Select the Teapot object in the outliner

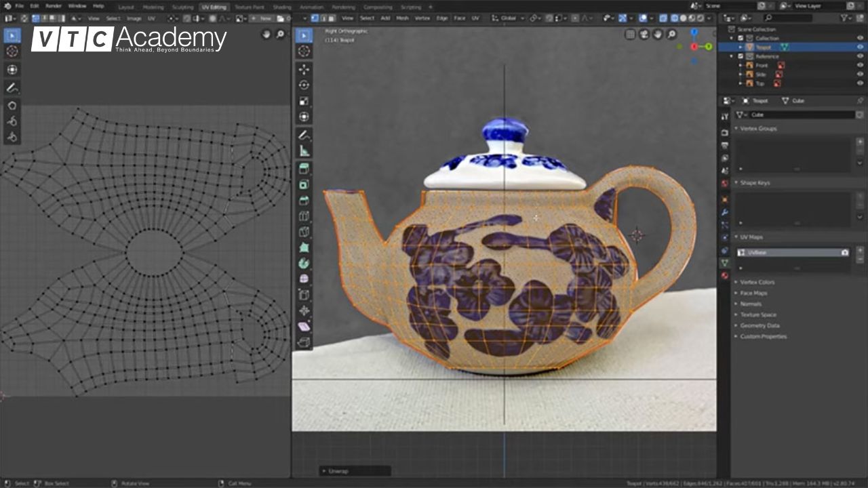coord(764,47)
